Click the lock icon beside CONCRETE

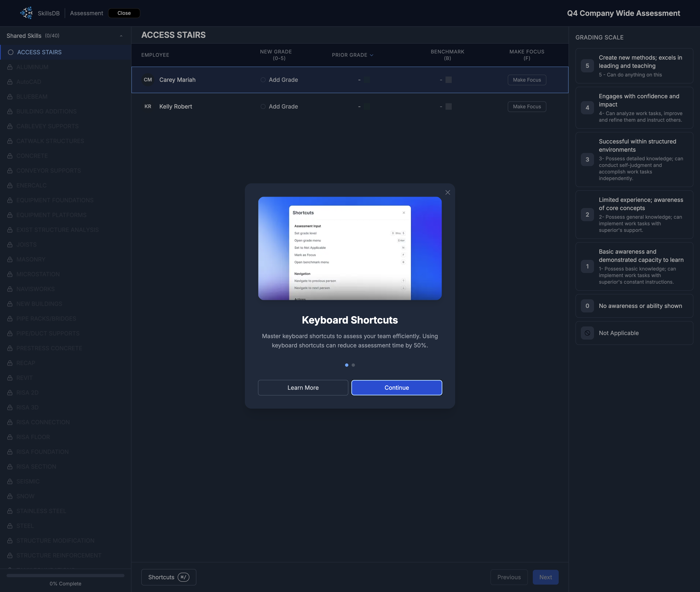tap(10, 156)
